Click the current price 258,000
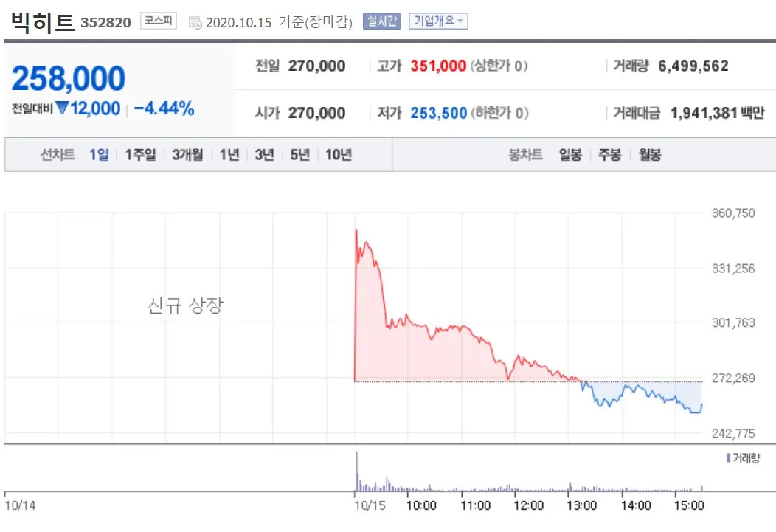This screenshot has height=532, width=776. (x=69, y=78)
